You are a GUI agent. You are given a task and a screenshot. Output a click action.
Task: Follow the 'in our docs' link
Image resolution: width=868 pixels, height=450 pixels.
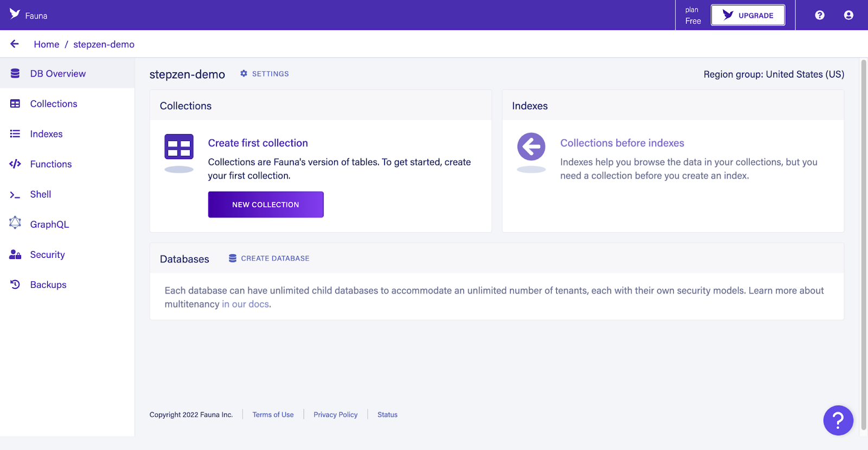pyautogui.click(x=245, y=304)
